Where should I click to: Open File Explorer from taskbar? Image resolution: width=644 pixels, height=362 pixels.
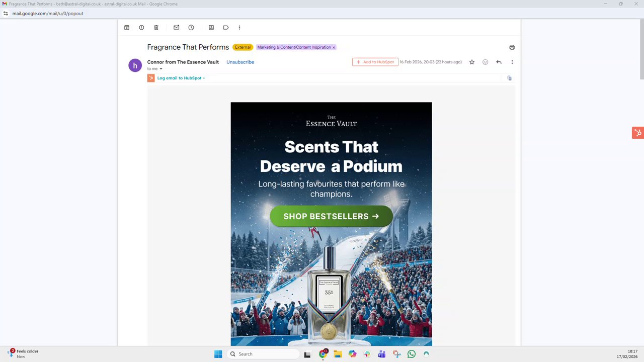pos(338,354)
